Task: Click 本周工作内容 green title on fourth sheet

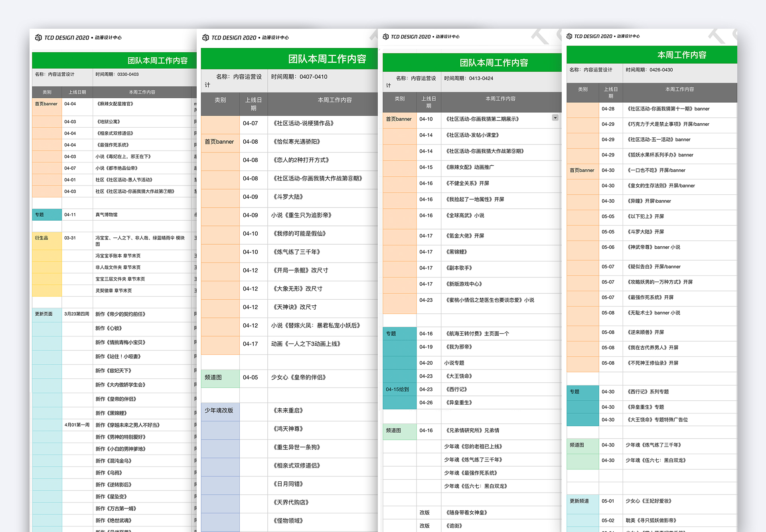Action: pos(681,55)
